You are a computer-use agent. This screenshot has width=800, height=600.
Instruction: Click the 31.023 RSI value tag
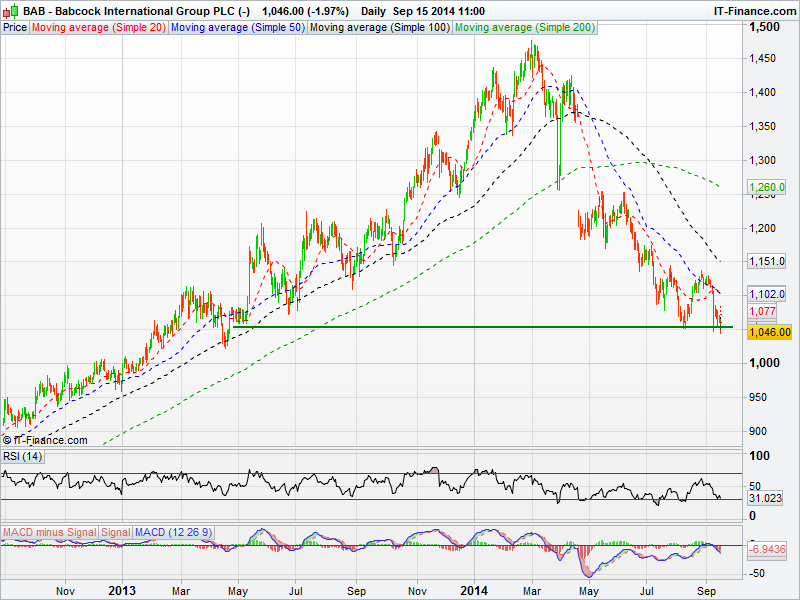coord(765,497)
